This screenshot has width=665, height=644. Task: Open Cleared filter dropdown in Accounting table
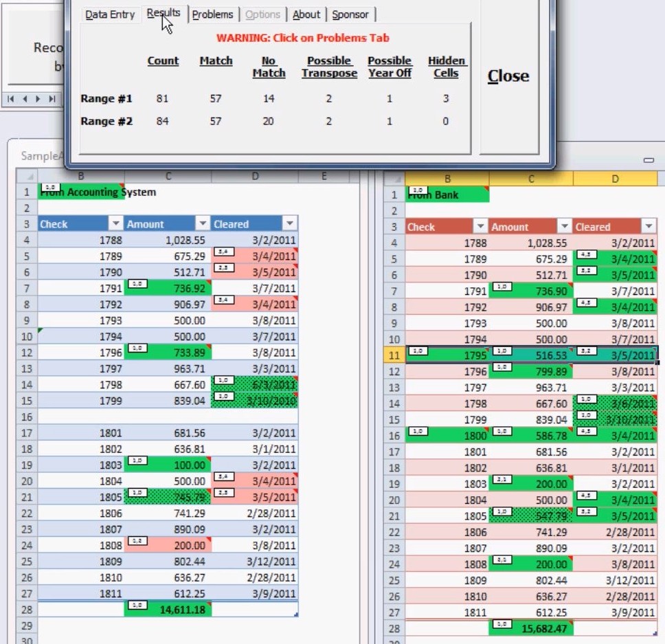pos(290,223)
